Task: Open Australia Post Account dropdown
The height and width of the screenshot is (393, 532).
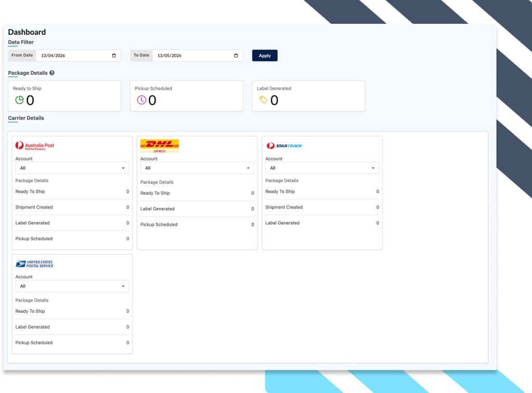Action: pyautogui.click(x=72, y=168)
